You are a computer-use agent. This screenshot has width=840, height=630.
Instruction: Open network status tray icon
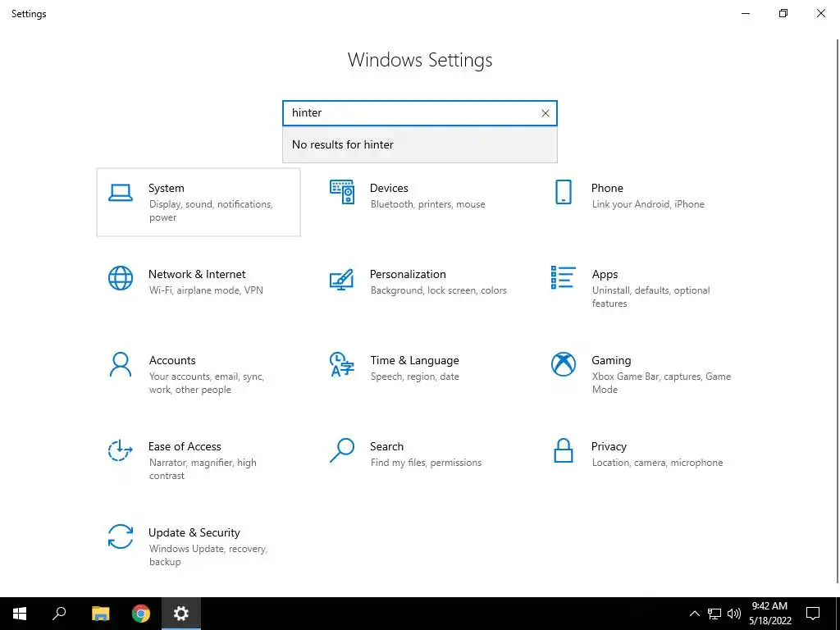714,614
